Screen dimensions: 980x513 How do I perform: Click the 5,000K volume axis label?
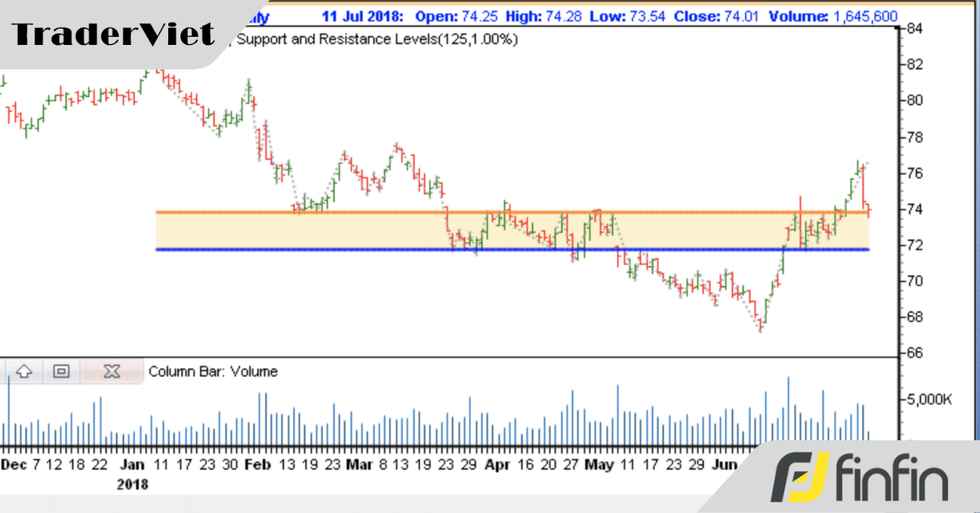[929, 400]
